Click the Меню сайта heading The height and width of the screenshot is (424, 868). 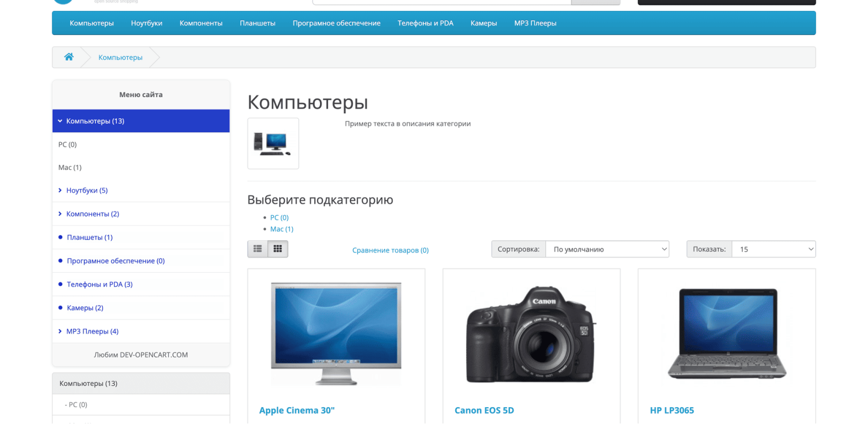141,94
